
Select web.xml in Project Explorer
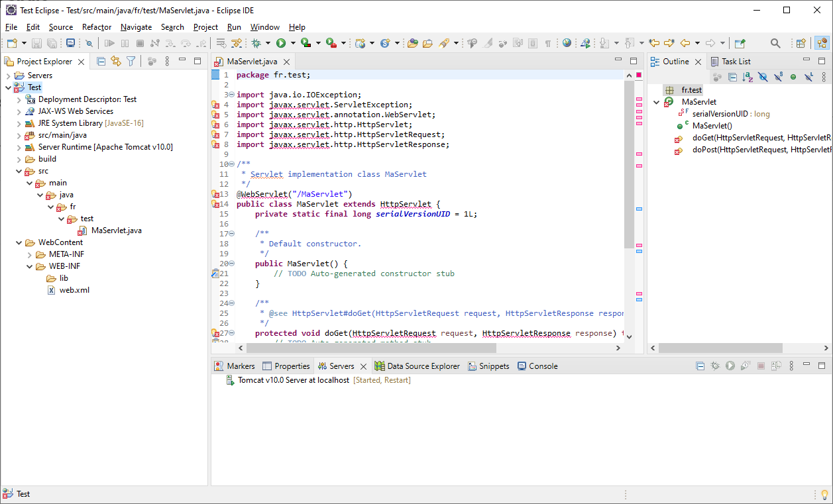coord(68,290)
